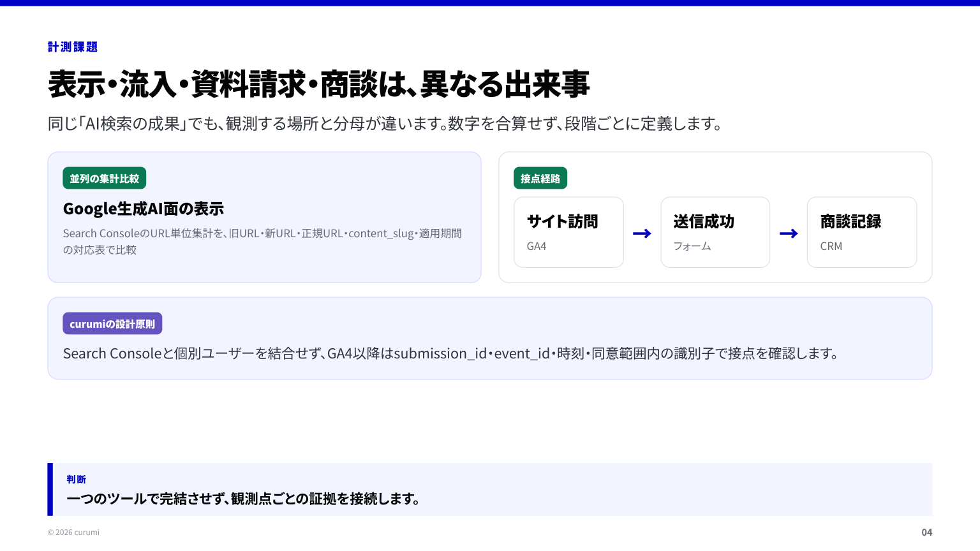Click the GA4 label under サイト訪問

537,246
